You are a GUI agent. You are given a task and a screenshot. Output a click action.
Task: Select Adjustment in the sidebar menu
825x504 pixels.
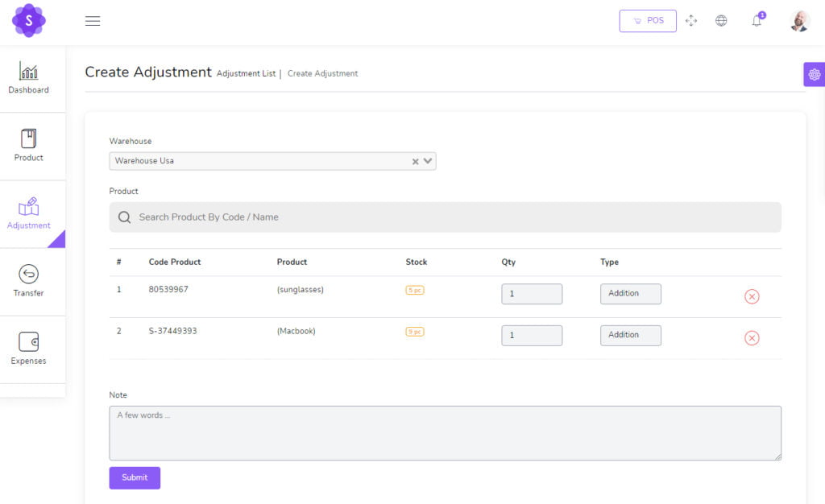[28, 213]
